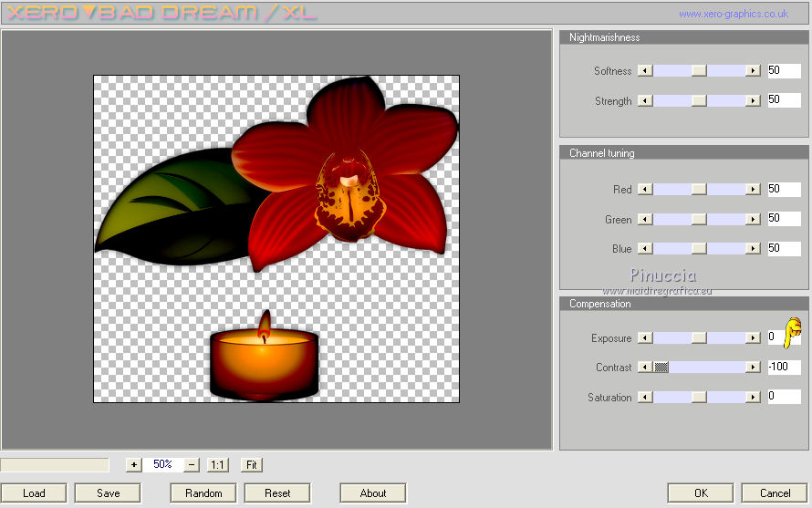This screenshot has height=508, width=812.
Task: Click Softness slider left arrow
Action: (x=645, y=71)
